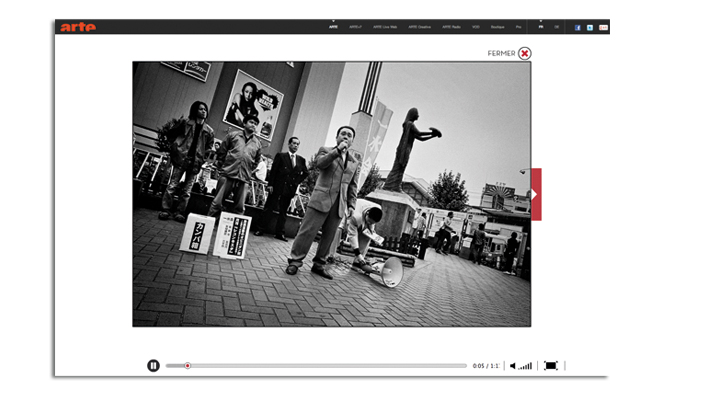Click the black and white street photo
710x399 pixels.
click(331, 194)
